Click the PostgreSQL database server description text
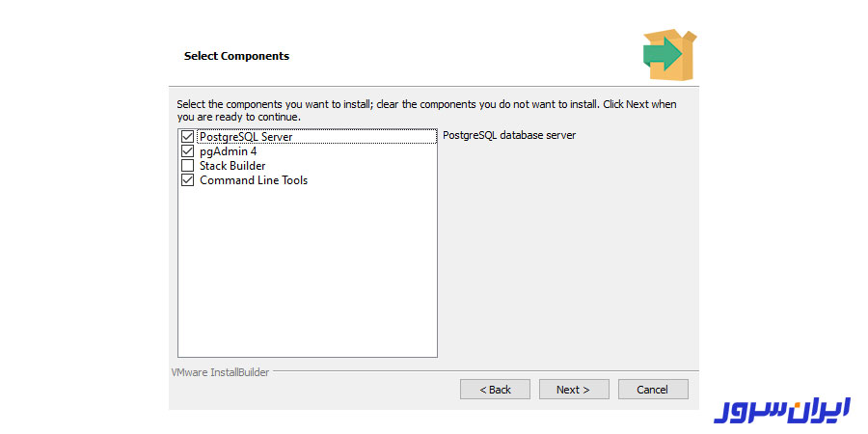Image resolution: width=868 pixels, height=434 pixels. tap(509, 135)
